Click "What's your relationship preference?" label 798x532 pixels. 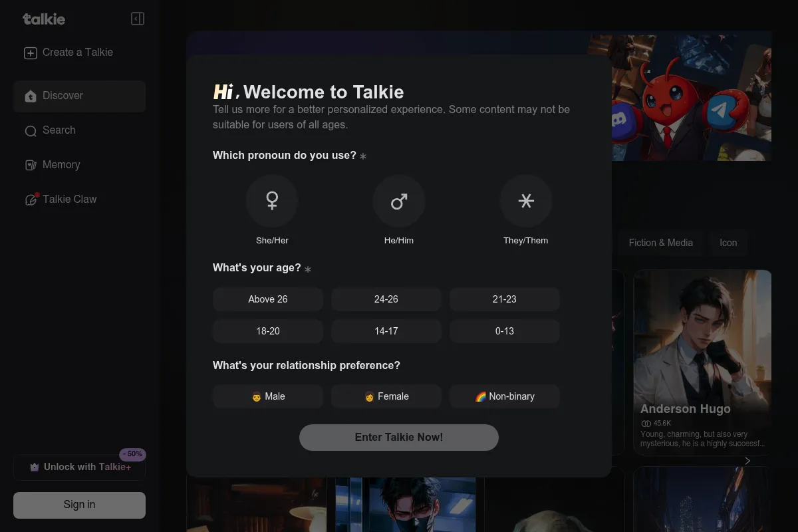307,365
